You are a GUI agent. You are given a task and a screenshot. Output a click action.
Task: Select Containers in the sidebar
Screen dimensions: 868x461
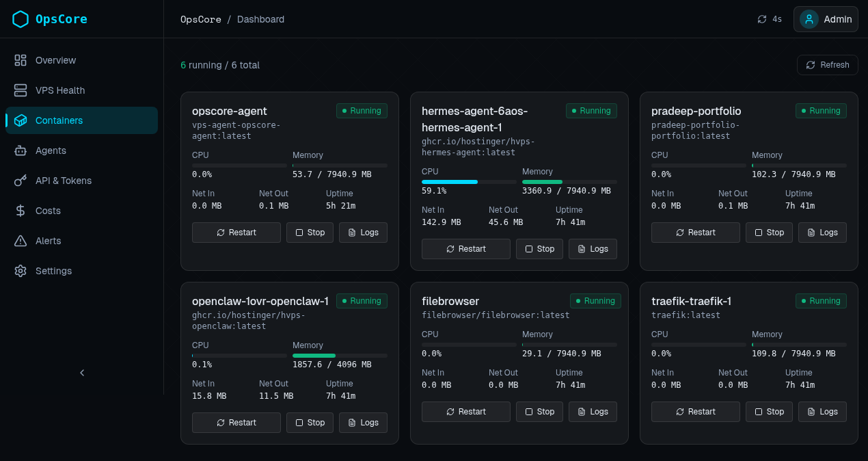pos(82,120)
